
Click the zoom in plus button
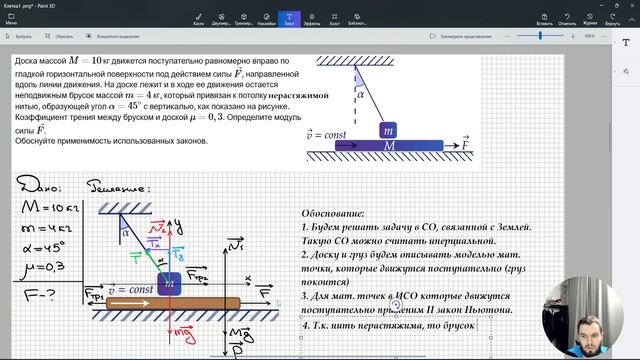pos(573,36)
